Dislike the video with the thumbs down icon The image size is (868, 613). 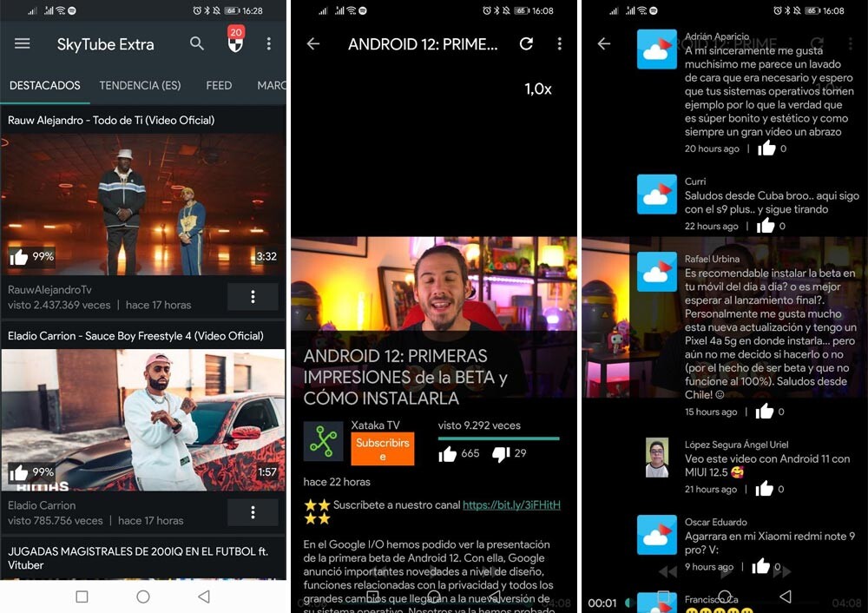pos(503,453)
